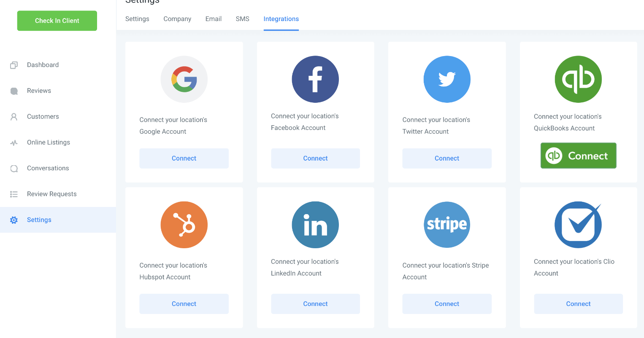This screenshot has height=338, width=644.
Task: Switch to the SMS tab
Action: coord(243,19)
